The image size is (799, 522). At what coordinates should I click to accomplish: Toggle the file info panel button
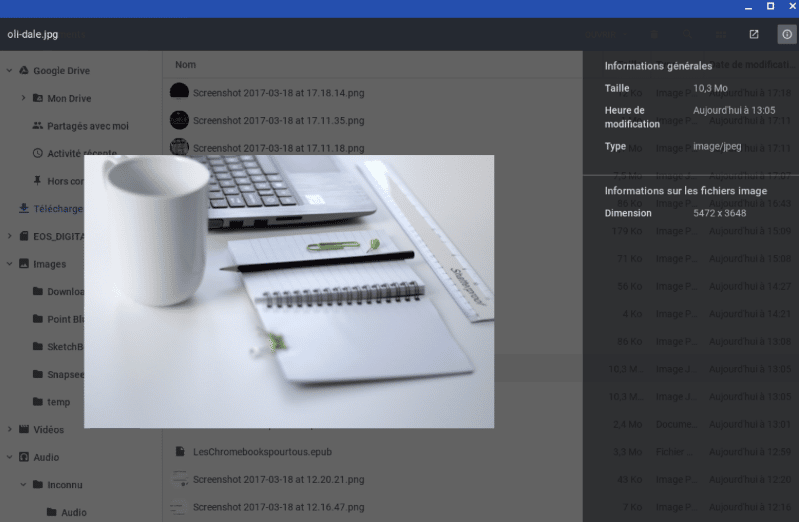[787, 34]
